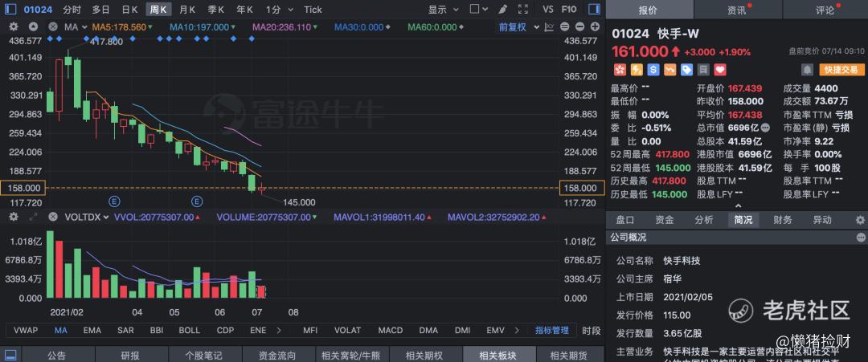Toggle MA20 line visibility

pos(284,27)
